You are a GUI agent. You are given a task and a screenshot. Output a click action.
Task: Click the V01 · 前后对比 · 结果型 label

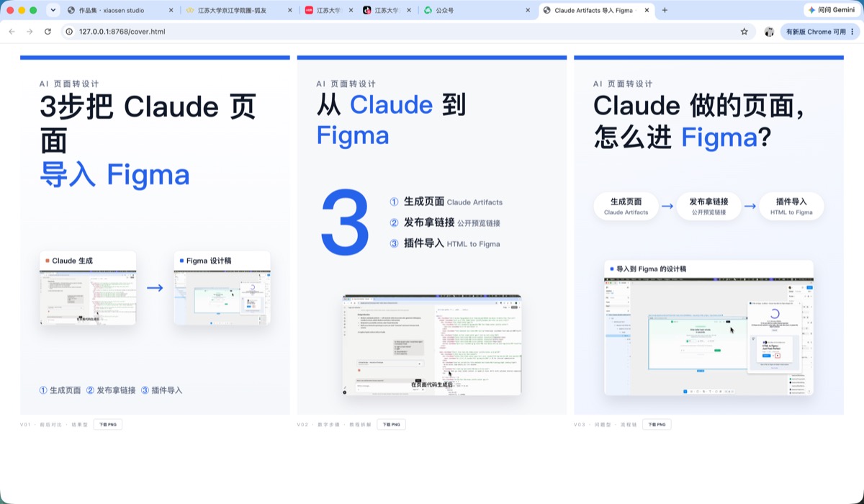54,425
